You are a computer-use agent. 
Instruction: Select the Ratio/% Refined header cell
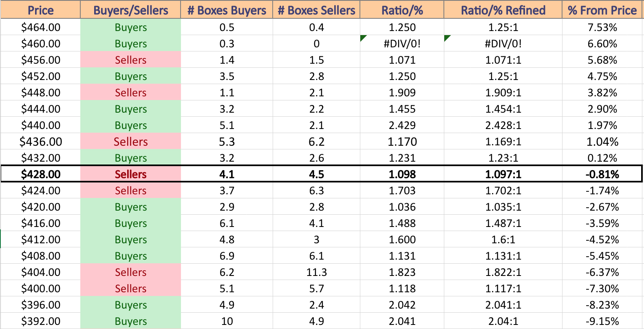click(x=503, y=10)
